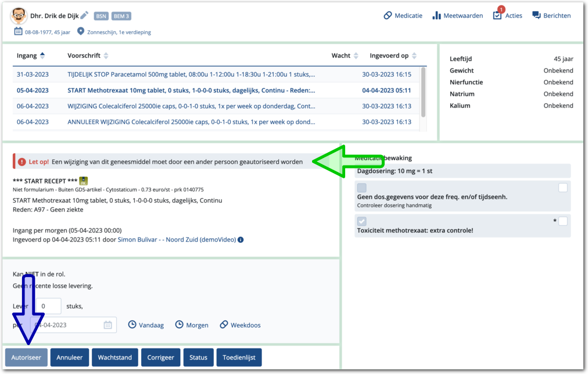Click the patient avatar picture
Screen dimensions: 588x374
[19, 16]
